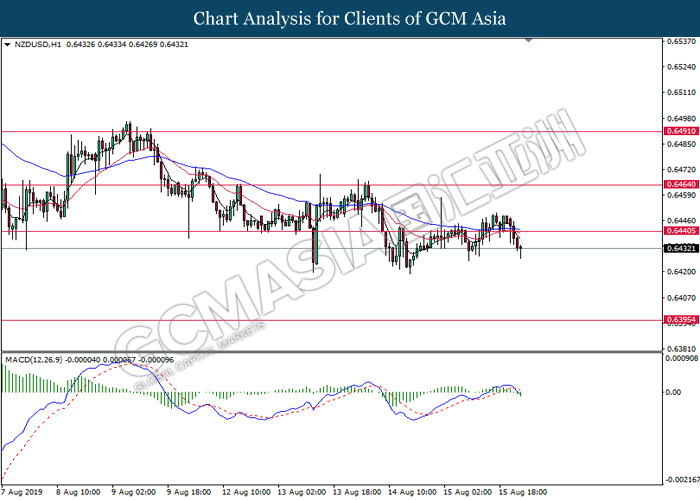Click the 12 Aug 10:00 time axis label
The image size is (700, 500).
pyautogui.click(x=246, y=492)
